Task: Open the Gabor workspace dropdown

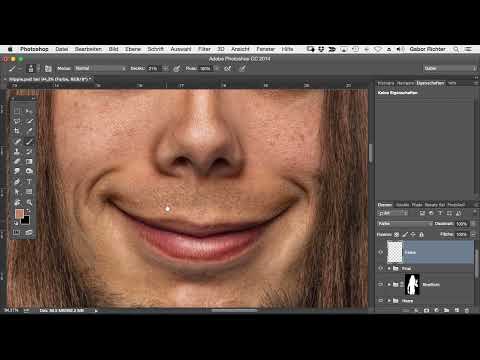Action: point(450,68)
